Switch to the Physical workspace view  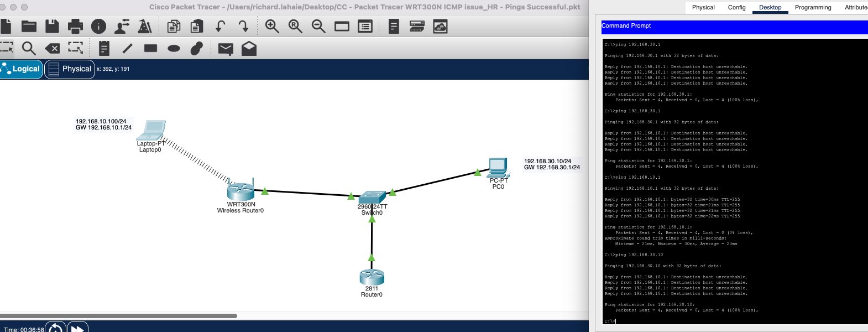(70, 69)
